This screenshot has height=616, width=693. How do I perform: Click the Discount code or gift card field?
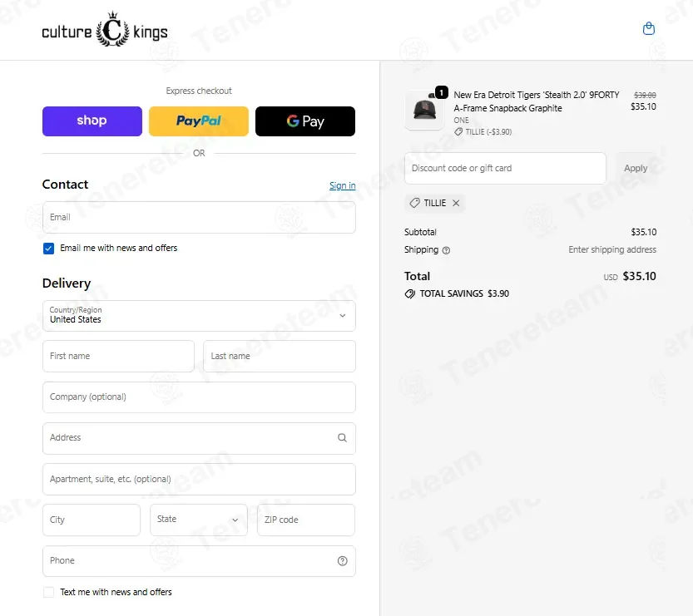505,168
